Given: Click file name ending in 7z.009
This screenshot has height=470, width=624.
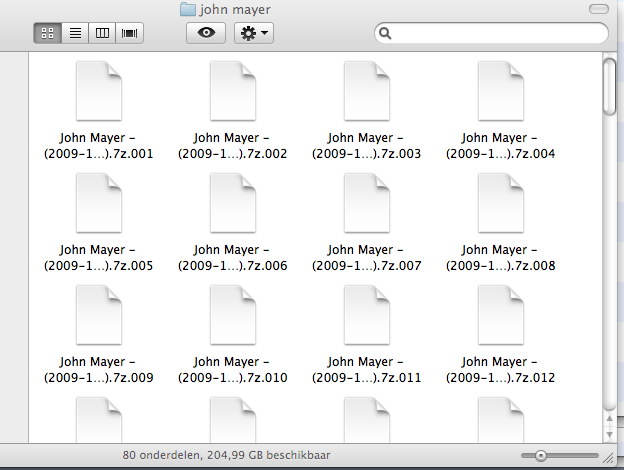Looking at the screenshot, I should pos(99,369).
